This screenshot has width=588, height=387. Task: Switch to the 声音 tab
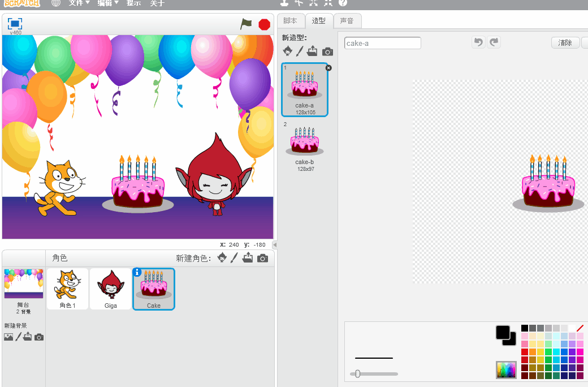[347, 21]
